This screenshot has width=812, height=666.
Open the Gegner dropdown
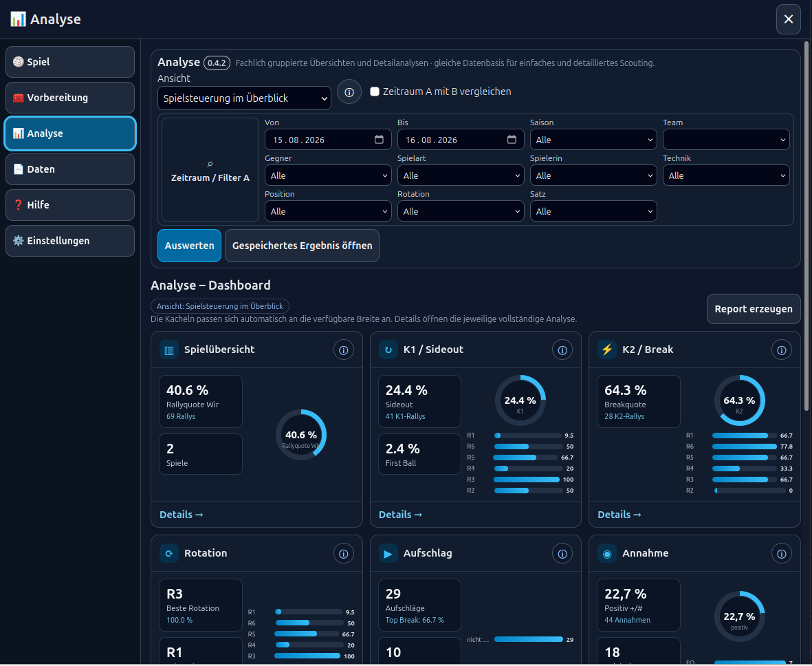328,175
